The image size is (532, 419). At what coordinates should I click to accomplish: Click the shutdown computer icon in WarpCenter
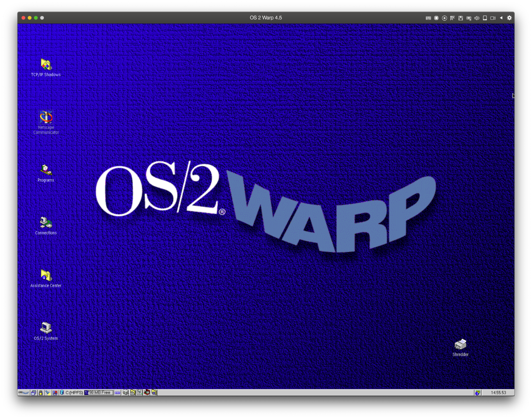(x=55, y=393)
